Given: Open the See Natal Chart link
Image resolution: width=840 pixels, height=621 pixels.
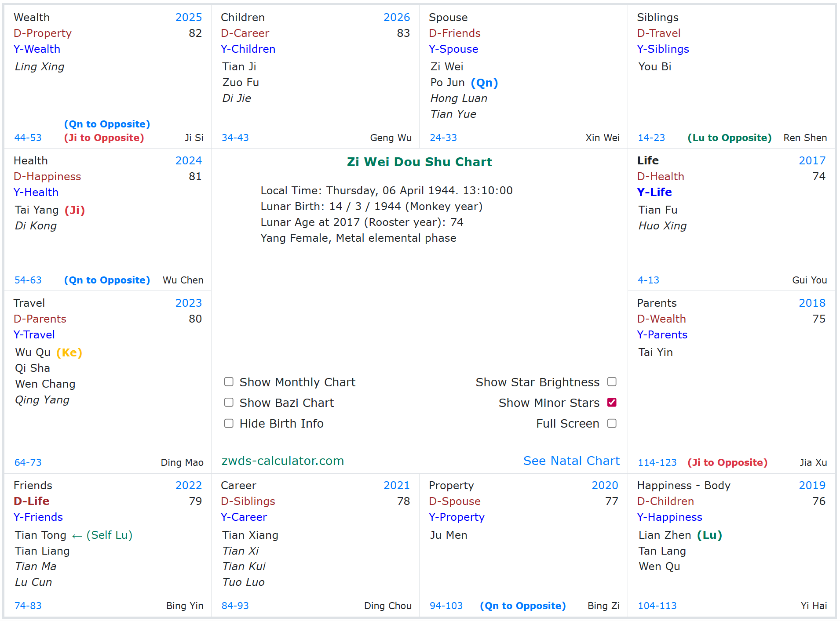Looking at the screenshot, I should click(571, 461).
